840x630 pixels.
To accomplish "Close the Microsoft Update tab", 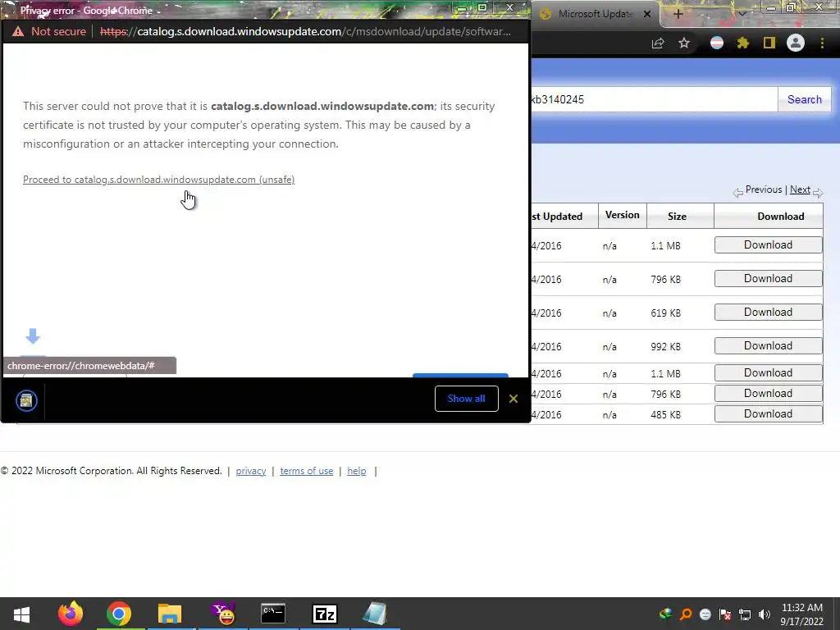I will tap(647, 14).
